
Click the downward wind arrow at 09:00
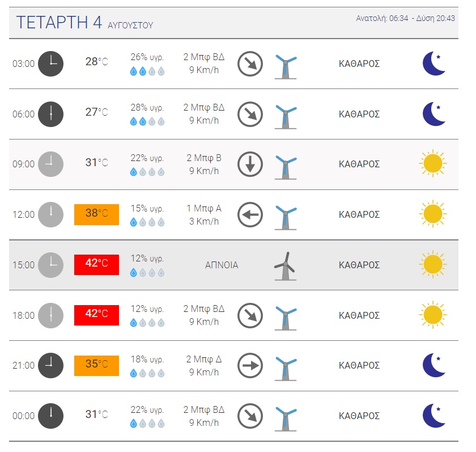coord(250,164)
